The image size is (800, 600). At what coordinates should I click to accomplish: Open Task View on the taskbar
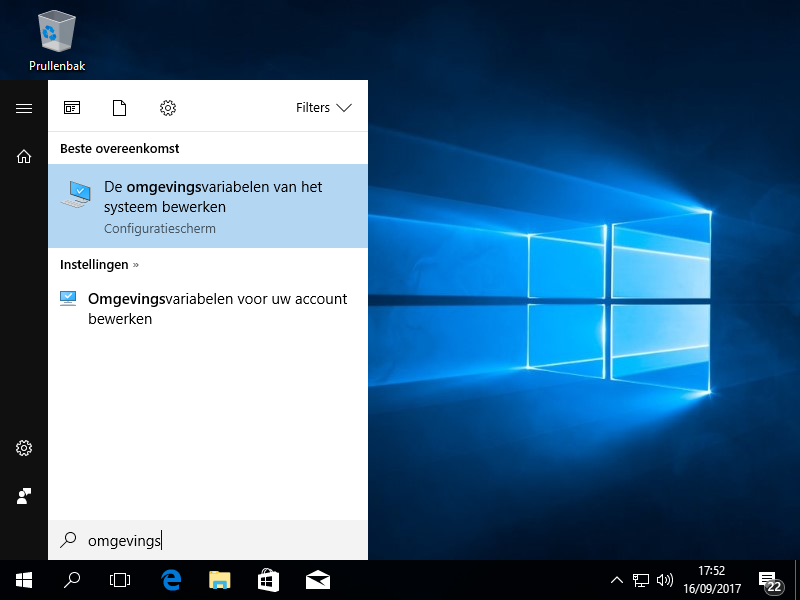pyautogui.click(x=120, y=580)
